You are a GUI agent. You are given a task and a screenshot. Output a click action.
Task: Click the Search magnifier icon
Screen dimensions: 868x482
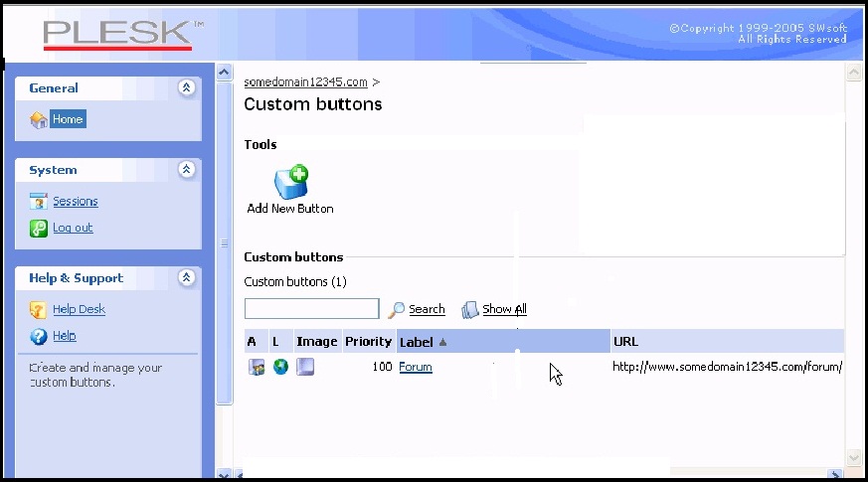[x=396, y=310]
